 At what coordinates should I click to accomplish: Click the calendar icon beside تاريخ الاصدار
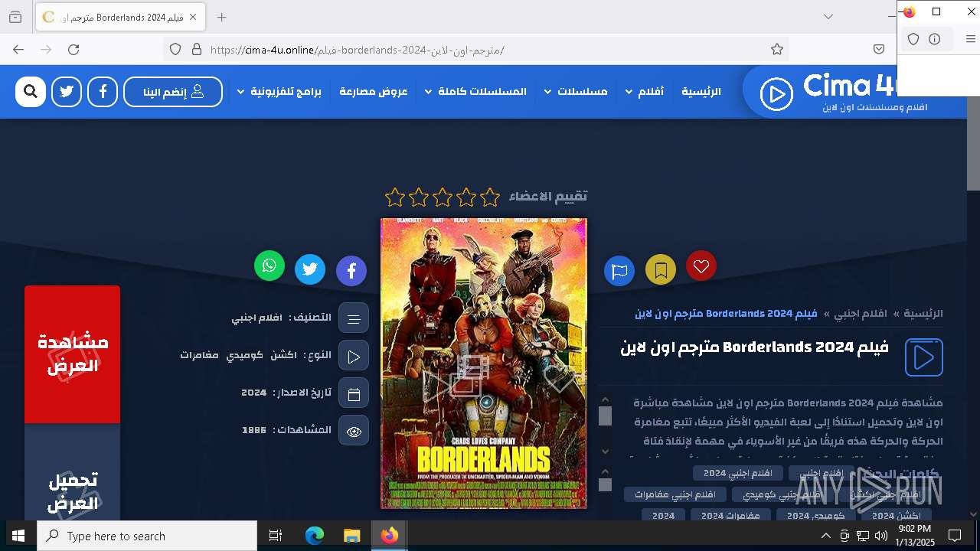(x=354, y=393)
